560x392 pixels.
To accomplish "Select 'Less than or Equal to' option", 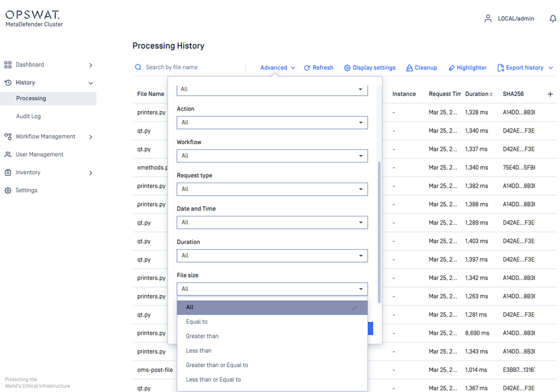I will coord(213,379).
